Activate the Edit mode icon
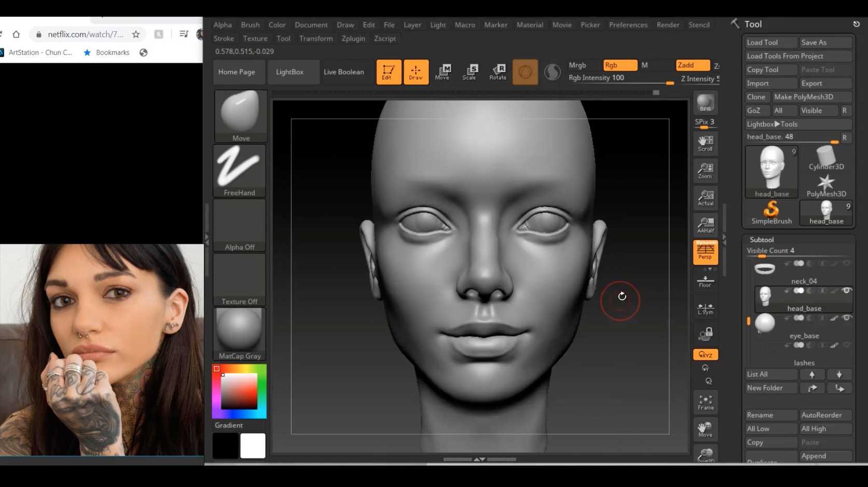Image resolution: width=868 pixels, height=487 pixels. tap(388, 72)
